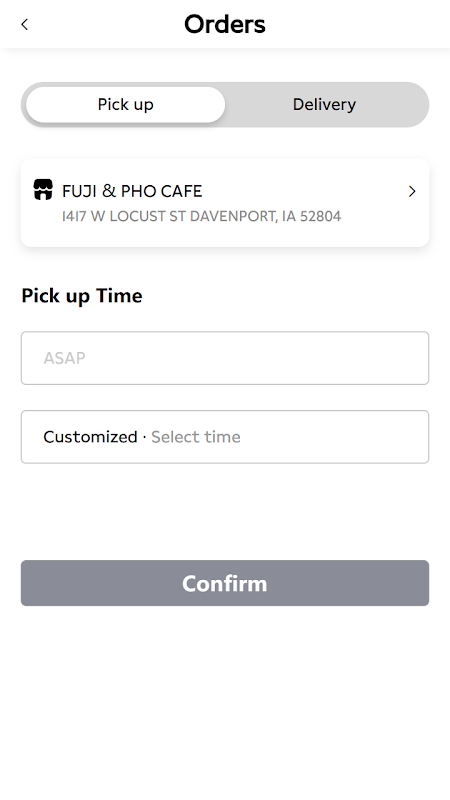Click the empty area right of ASAP field text
The width and height of the screenshot is (450, 800).
(255, 358)
